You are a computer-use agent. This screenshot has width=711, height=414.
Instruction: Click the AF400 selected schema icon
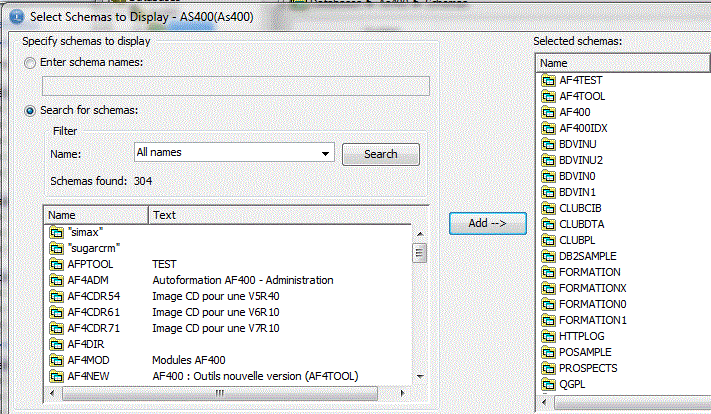pos(548,112)
